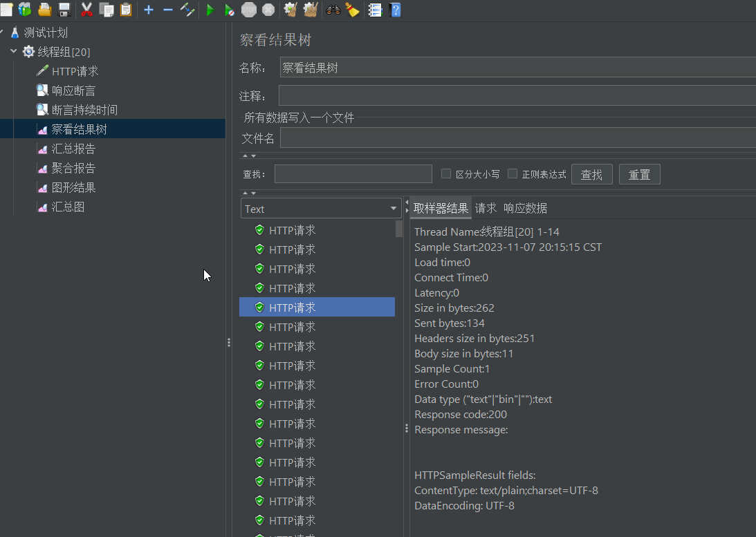Image resolution: width=756 pixels, height=537 pixels.
Task: Switch to the 取样器结果 tab
Action: tap(441, 208)
